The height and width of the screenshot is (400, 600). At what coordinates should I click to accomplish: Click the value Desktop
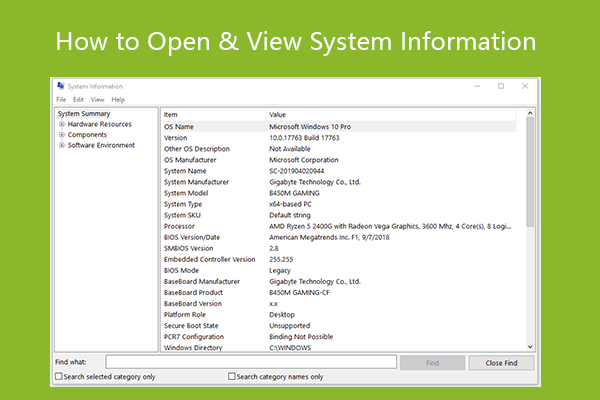[282, 315]
